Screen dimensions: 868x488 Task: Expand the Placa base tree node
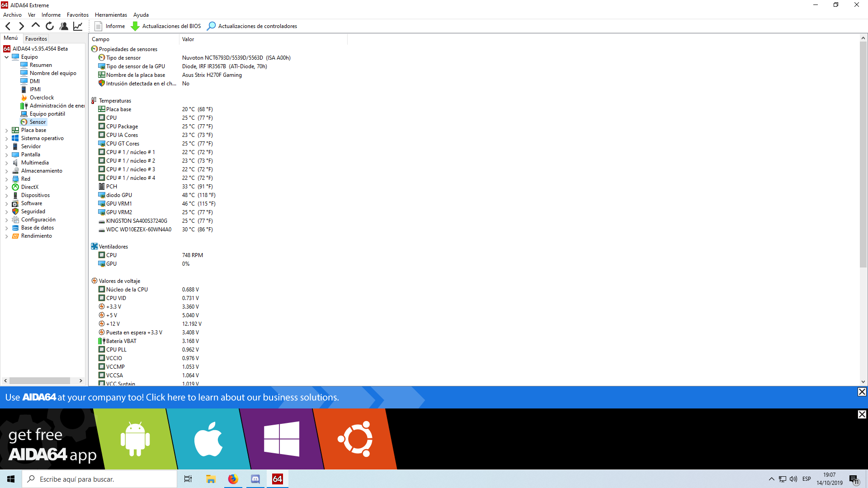[x=6, y=130]
